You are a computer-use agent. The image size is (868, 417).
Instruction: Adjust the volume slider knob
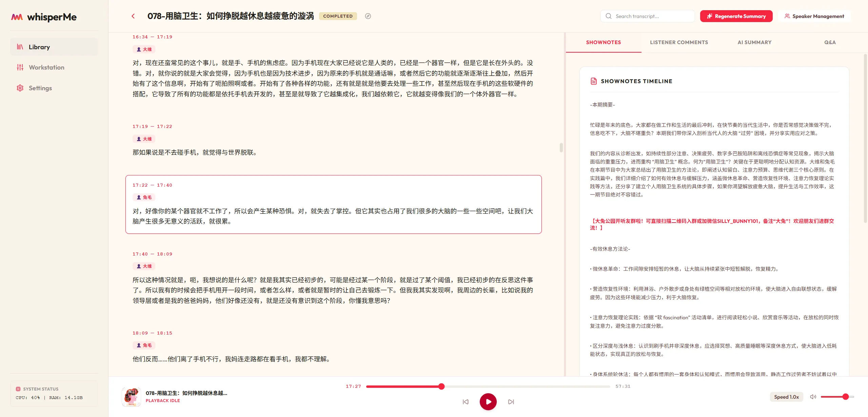point(845,397)
